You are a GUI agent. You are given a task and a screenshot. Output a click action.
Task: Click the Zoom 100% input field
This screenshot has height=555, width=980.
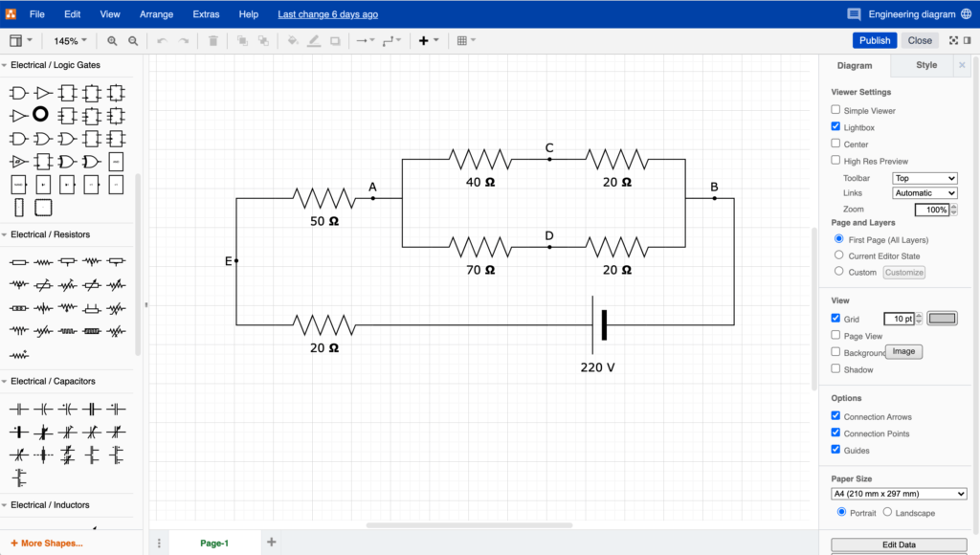[x=932, y=210]
